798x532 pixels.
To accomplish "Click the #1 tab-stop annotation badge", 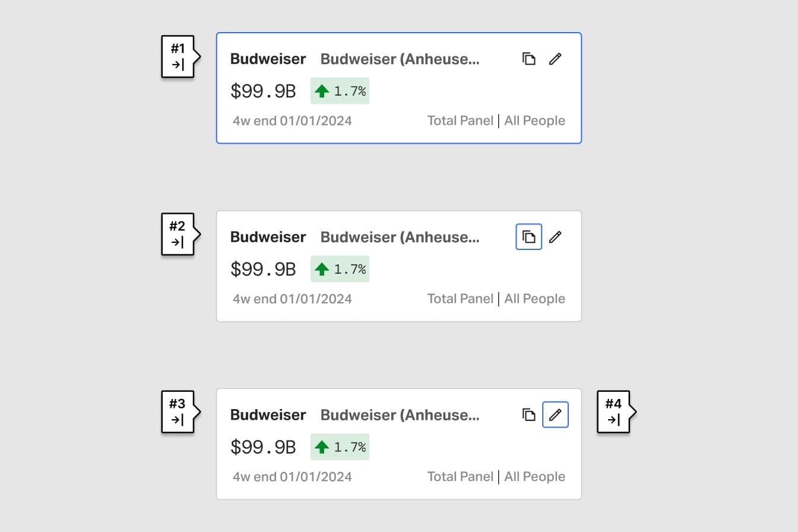I will 178,56.
